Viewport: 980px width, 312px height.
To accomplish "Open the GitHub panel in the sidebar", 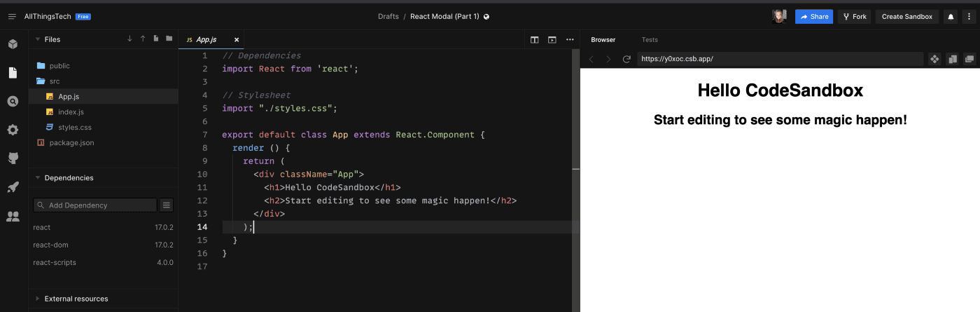I will [x=13, y=158].
